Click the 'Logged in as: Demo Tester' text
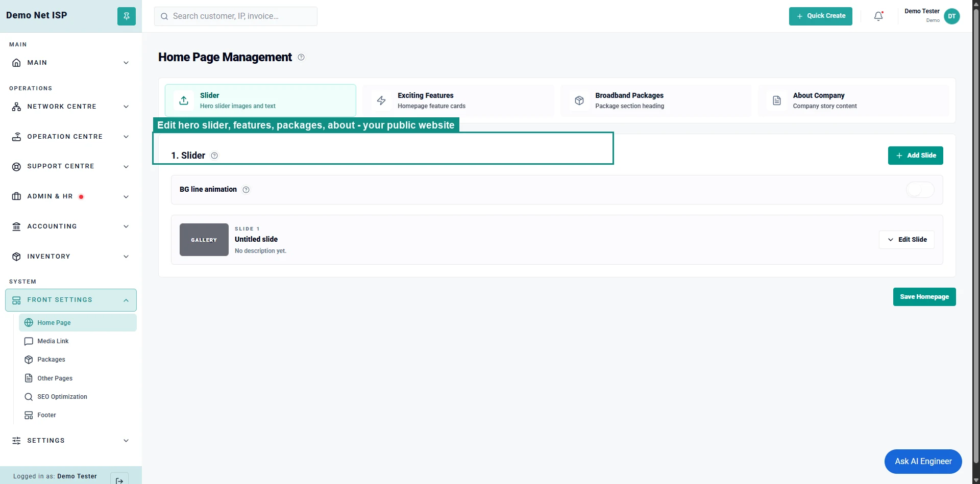 point(55,476)
